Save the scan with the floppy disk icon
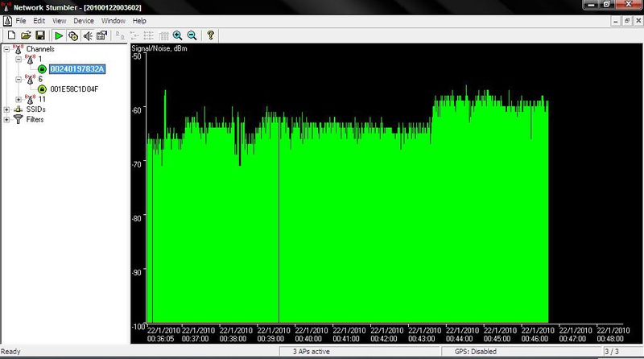 click(39, 35)
